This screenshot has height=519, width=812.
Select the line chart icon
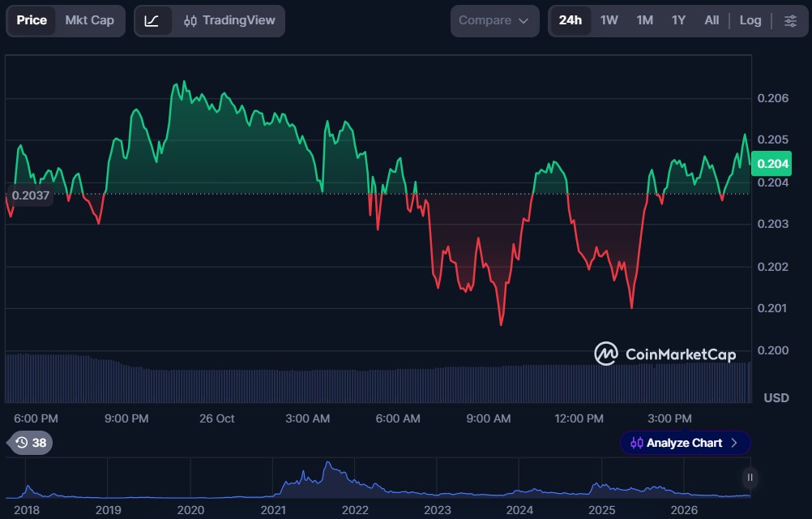152,21
